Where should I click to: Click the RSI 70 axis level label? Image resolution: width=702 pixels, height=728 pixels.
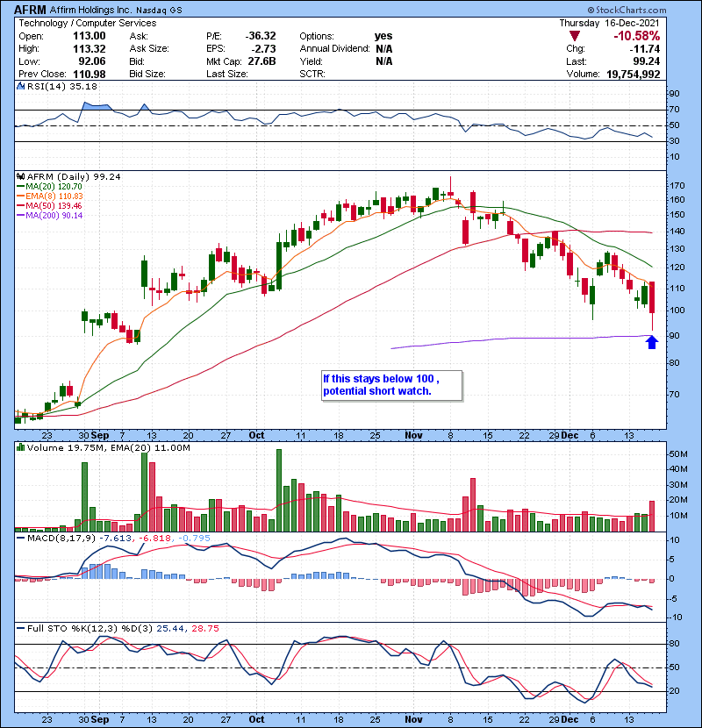coord(674,110)
